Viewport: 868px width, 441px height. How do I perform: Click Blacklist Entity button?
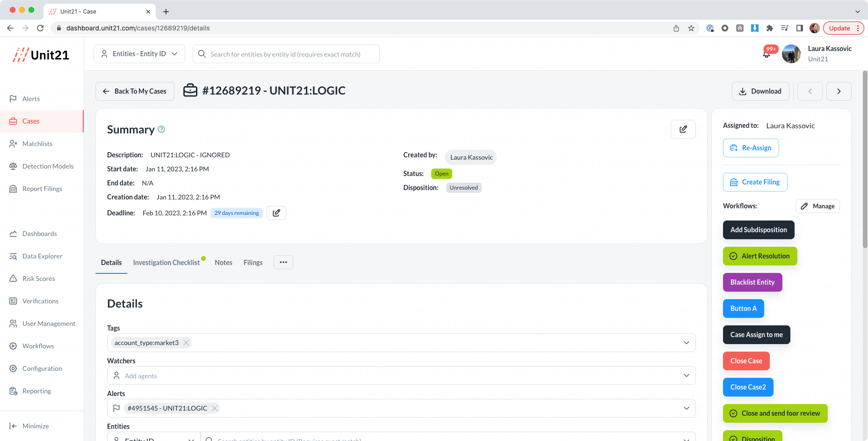[x=752, y=282]
